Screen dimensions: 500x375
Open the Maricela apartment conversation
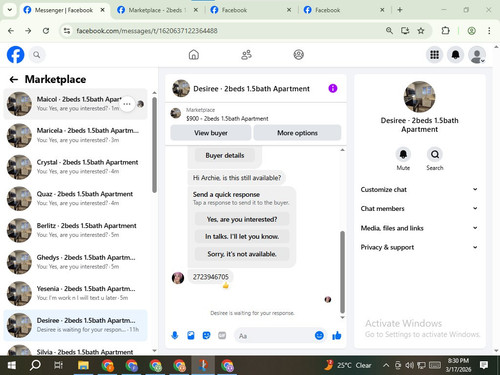[x=75, y=135]
